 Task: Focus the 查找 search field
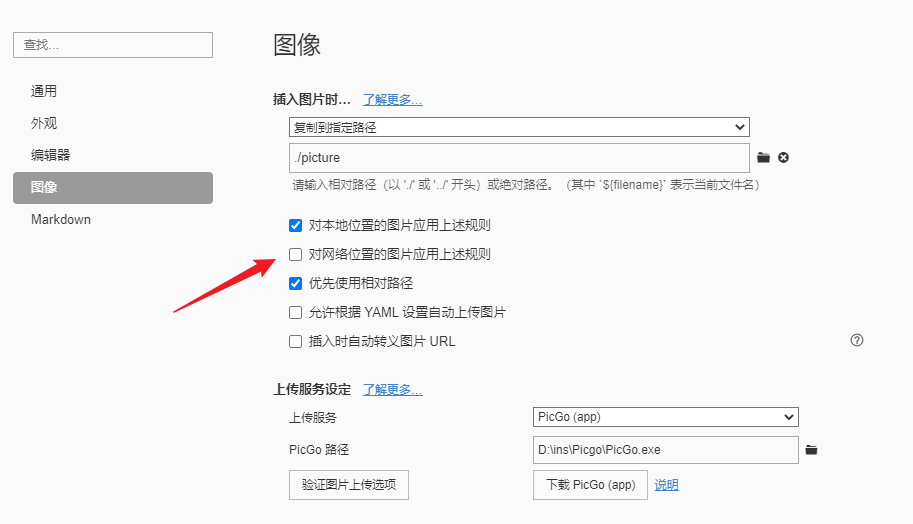click(x=113, y=45)
